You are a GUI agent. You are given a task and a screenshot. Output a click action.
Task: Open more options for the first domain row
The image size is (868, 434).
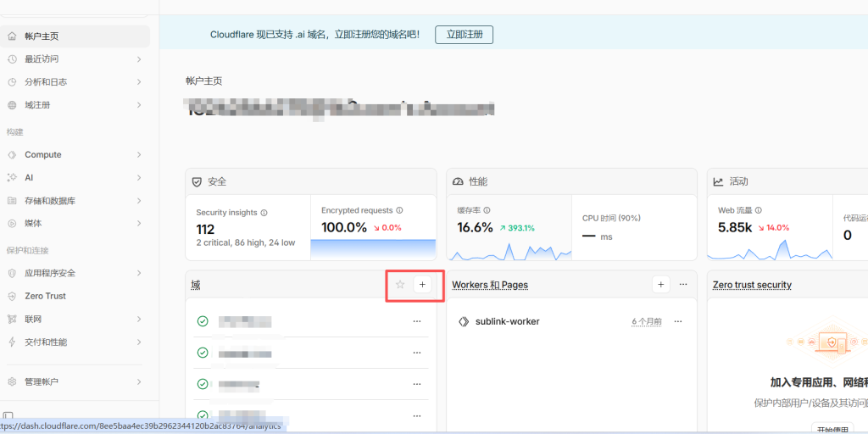pyautogui.click(x=416, y=322)
